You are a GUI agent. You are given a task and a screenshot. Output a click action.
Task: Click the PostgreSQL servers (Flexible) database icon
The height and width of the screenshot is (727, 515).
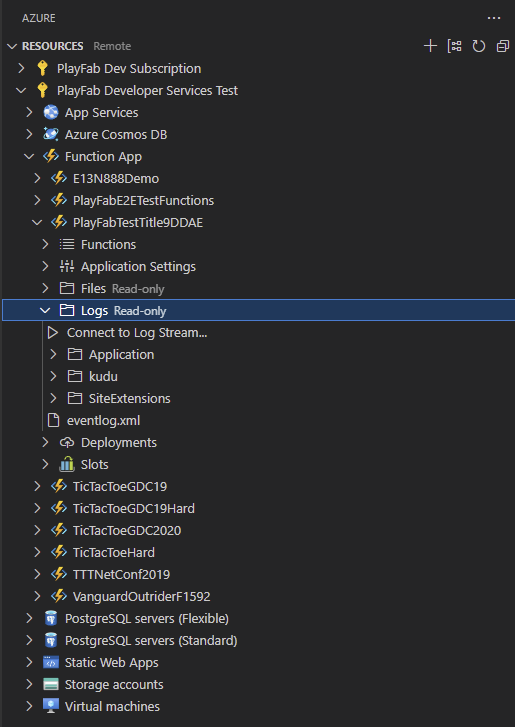(51, 619)
